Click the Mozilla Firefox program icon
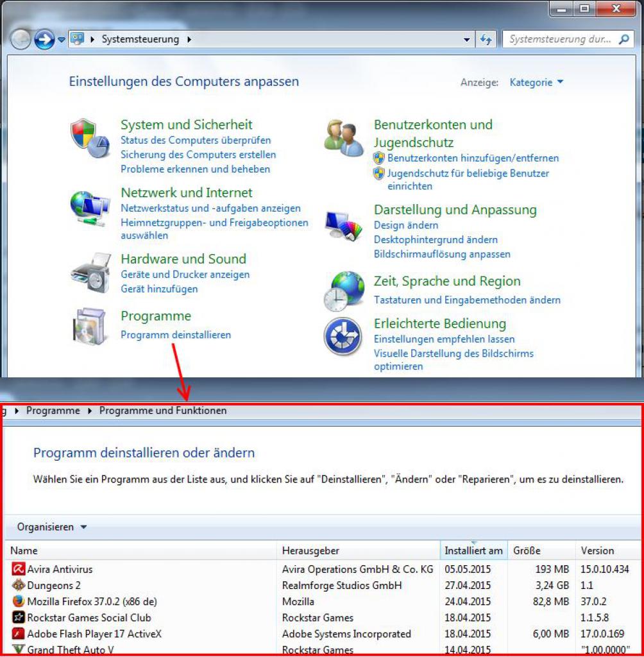The width and height of the screenshot is (644, 657). [x=18, y=601]
